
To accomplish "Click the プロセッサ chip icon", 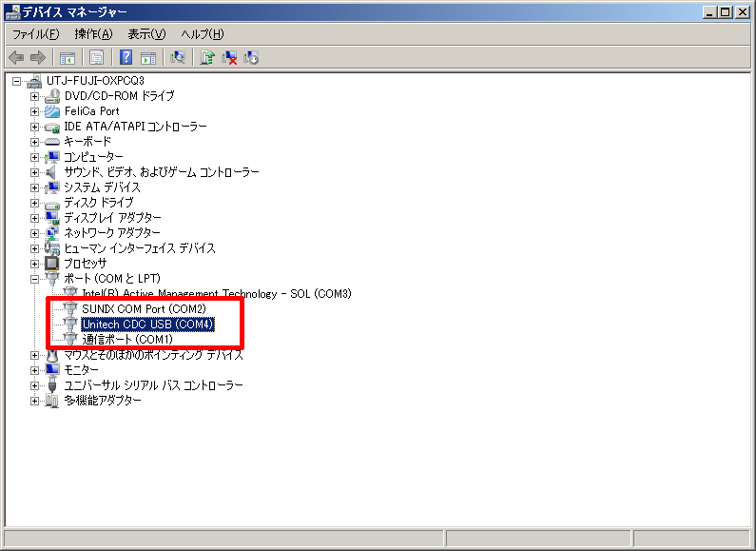I will pos(51,264).
